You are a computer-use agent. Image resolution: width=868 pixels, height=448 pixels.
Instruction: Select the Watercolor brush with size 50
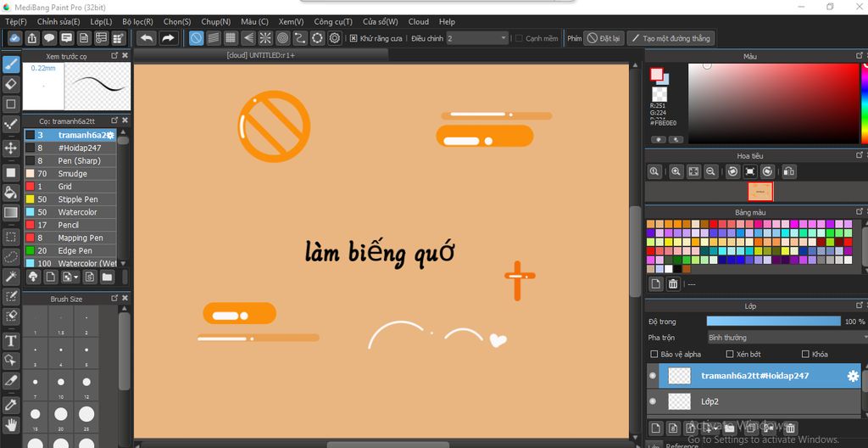[x=70, y=212]
